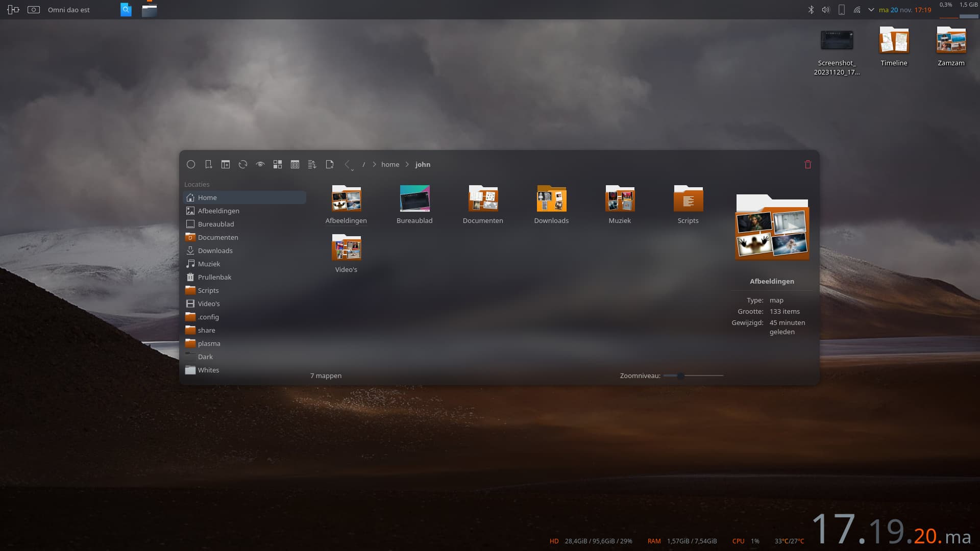Switch to compact view mode icon
The height and width of the screenshot is (551, 980).
(295, 164)
